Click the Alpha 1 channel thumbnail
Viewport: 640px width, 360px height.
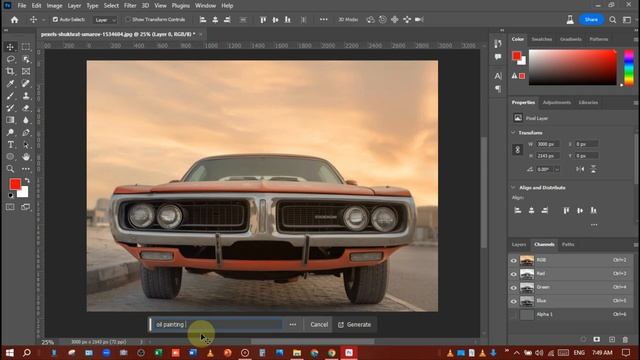(527, 315)
